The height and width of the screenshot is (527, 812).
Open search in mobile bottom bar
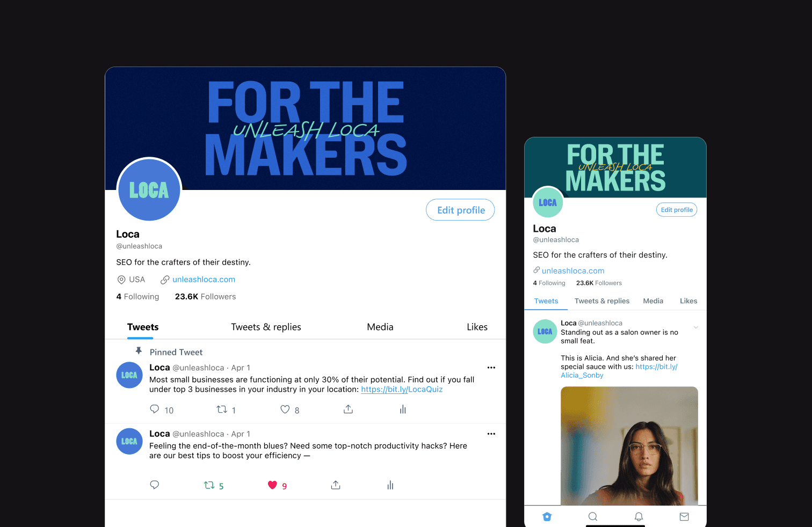pyautogui.click(x=593, y=516)
